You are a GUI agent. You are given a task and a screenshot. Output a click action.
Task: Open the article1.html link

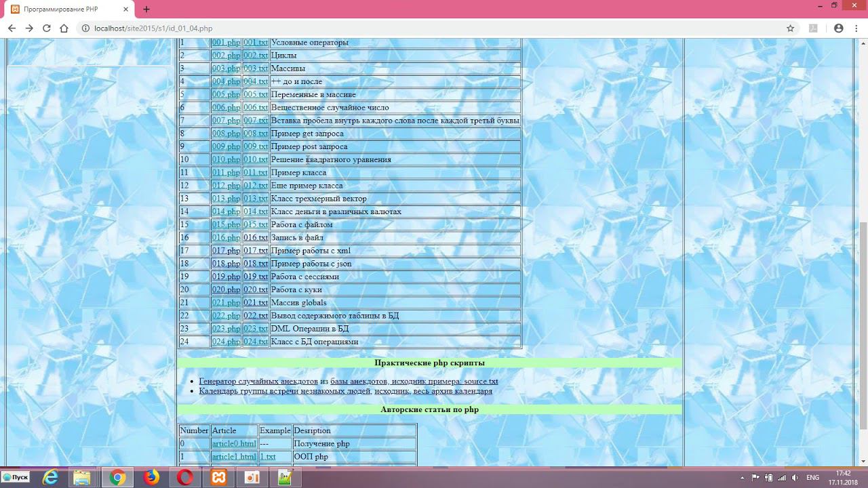pos(234,457)
